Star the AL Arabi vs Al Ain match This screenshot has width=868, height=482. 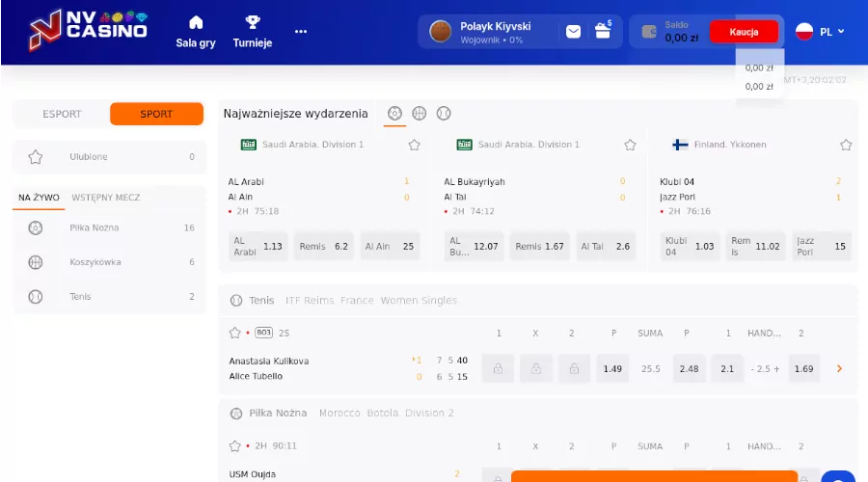coord(414,145)
